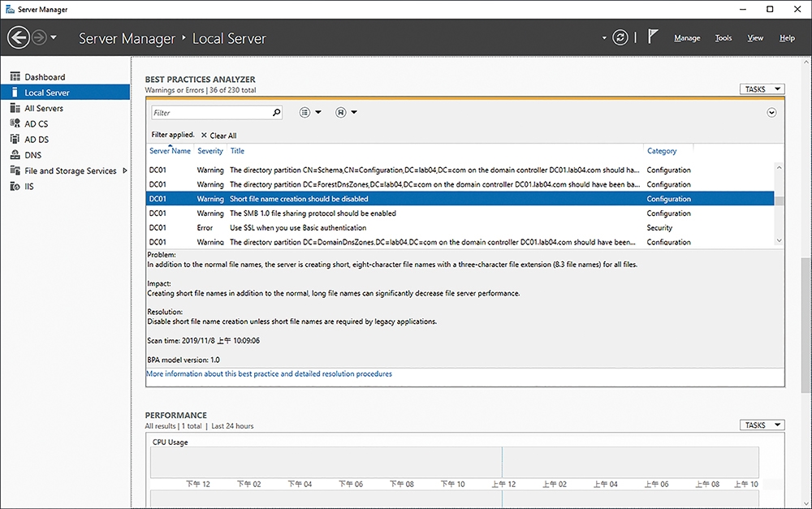
Task: Click the DNS icon in sidebar
Action: click(x=15, y=154)
